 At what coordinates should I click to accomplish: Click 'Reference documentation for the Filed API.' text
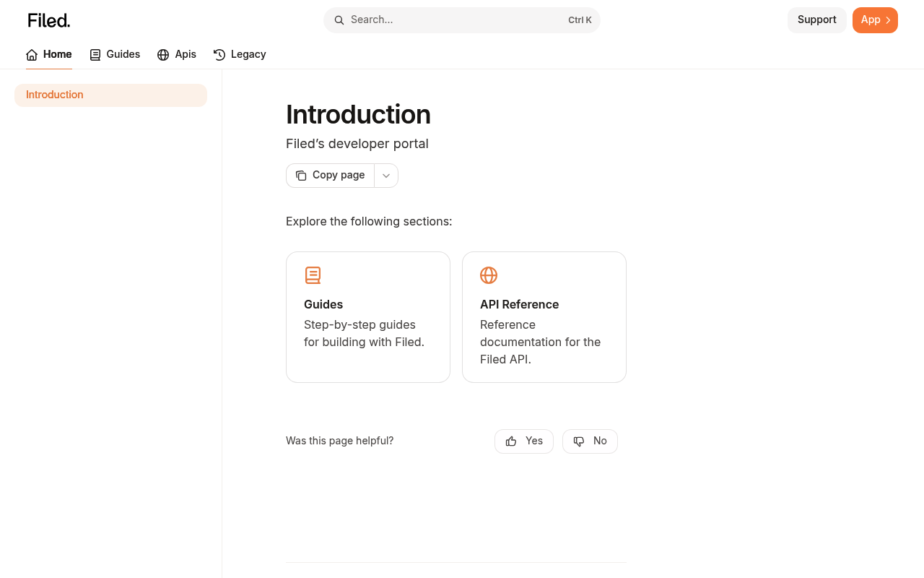tap(541, 342)
